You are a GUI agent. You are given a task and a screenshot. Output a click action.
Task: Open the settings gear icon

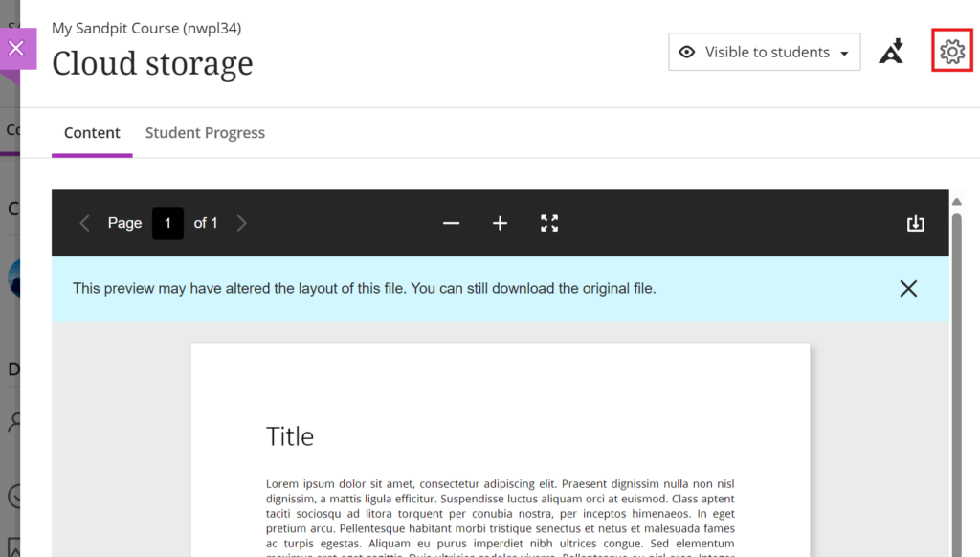coord(952,52)
